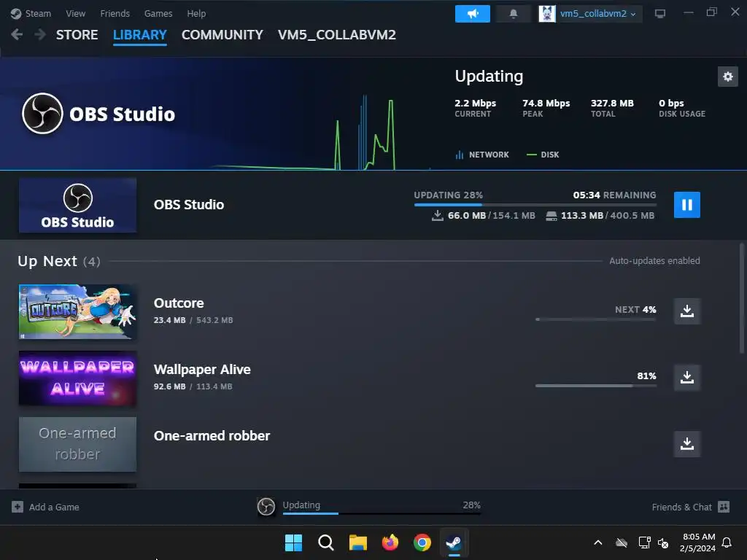Go forward with the right arrow
The width and height of the screenshot is (747, 560).
[x=40, y=35]
